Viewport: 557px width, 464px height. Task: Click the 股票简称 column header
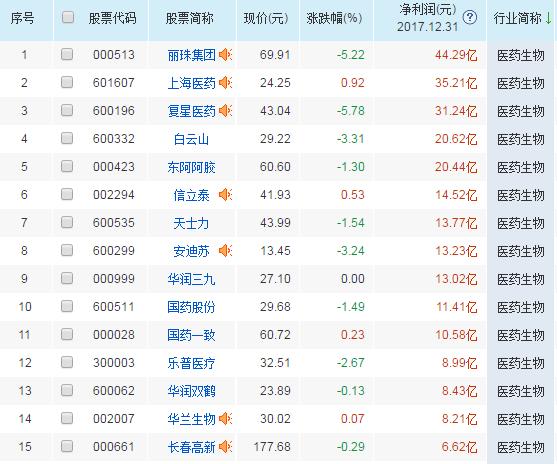point(190,18)
